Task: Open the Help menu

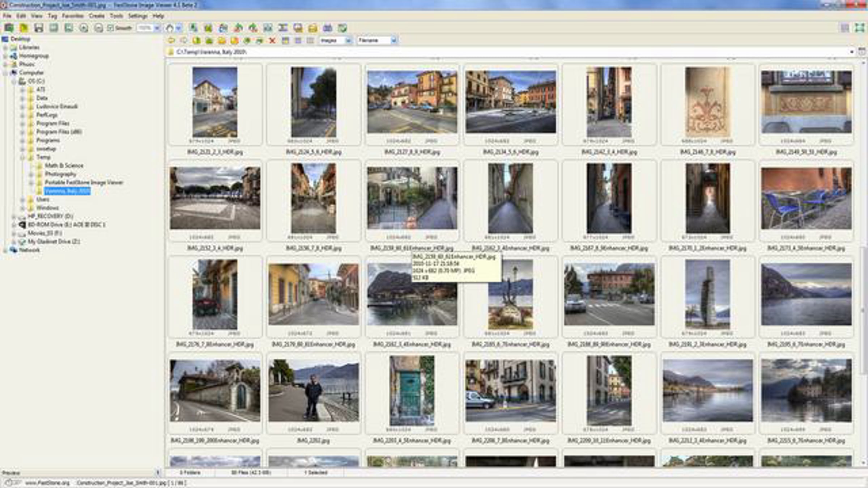Action: 158,16
